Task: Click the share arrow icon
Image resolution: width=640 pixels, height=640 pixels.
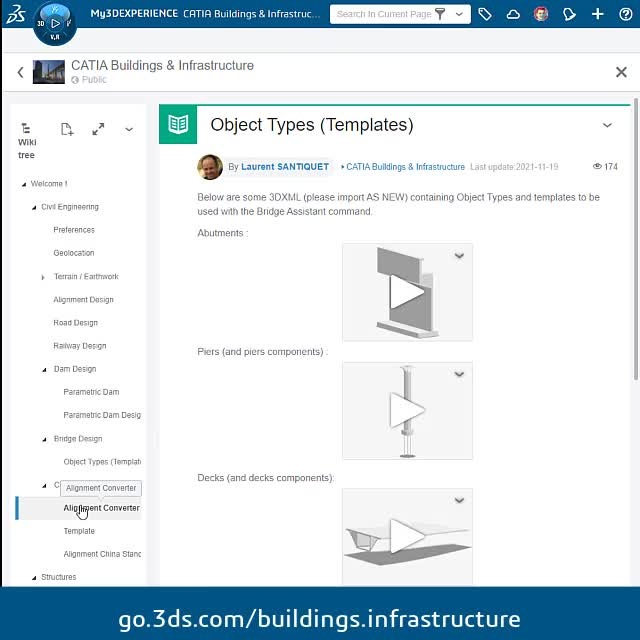Action: coord(569,14)
